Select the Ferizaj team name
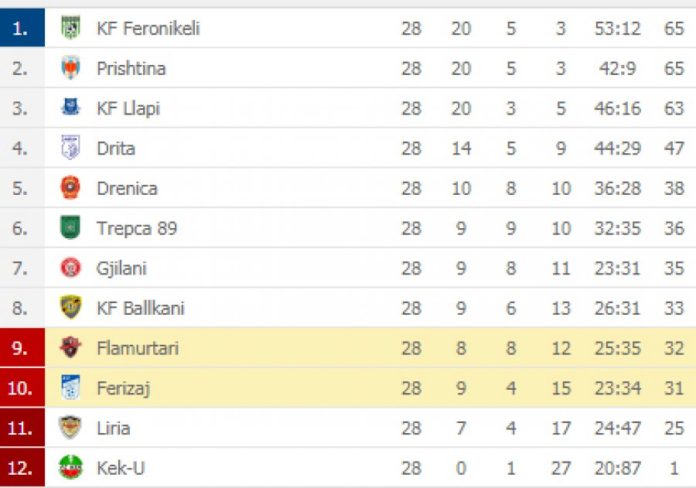 tap(123, 389)
